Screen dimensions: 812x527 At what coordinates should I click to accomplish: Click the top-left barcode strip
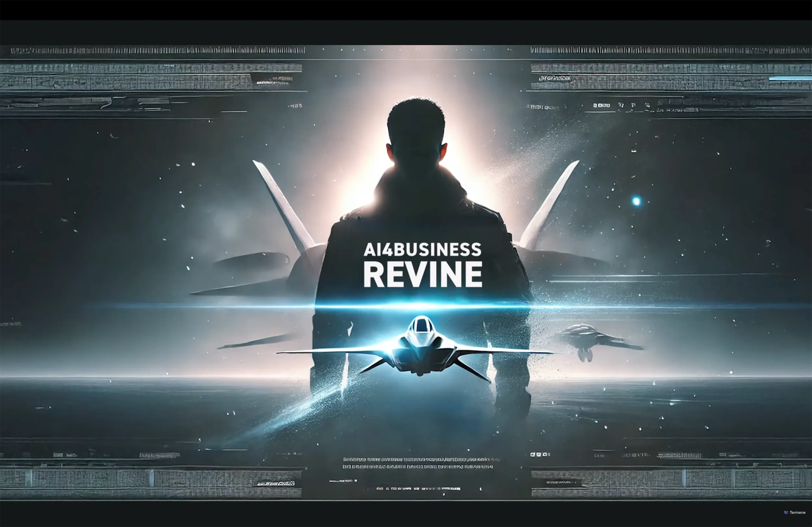click(x=158, y=50)
